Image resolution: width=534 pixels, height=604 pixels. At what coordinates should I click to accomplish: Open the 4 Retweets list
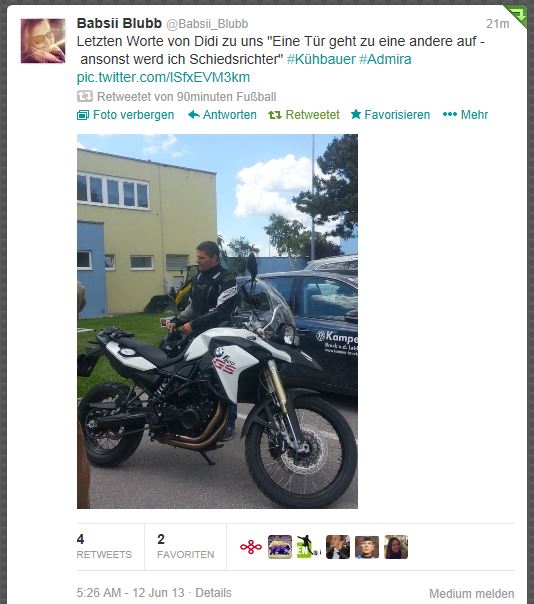[104, 546]
